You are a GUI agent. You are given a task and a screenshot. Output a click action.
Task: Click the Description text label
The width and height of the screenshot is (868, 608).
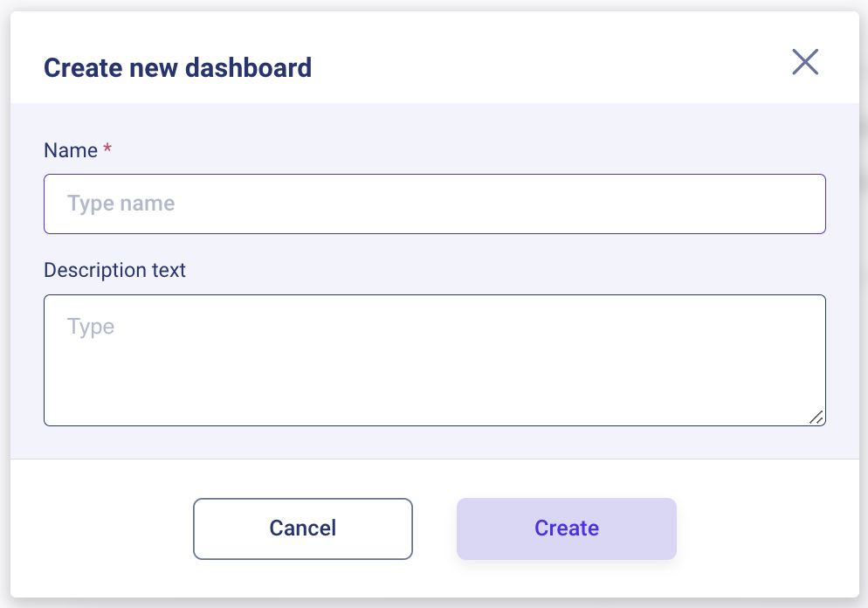114,270
